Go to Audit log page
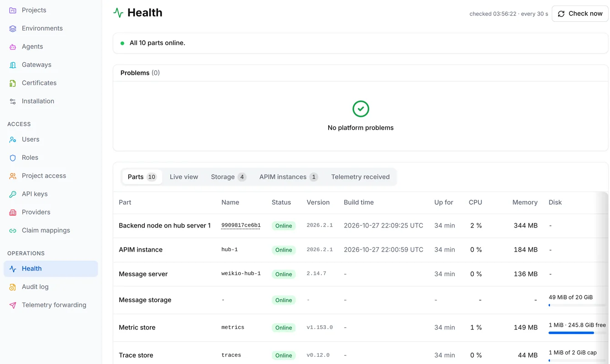Screen dimensions: 610x364 tap(51, 287)
